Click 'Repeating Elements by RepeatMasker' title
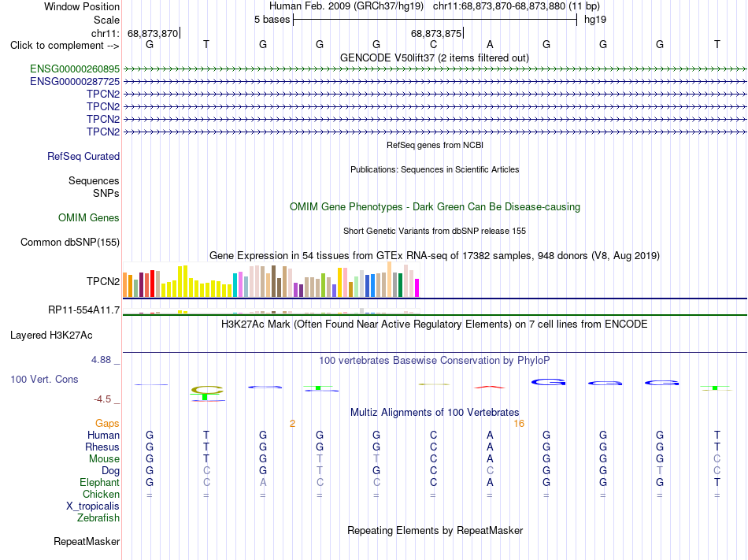The height and width of the screenshot is (560, 748). pos(435,531)
